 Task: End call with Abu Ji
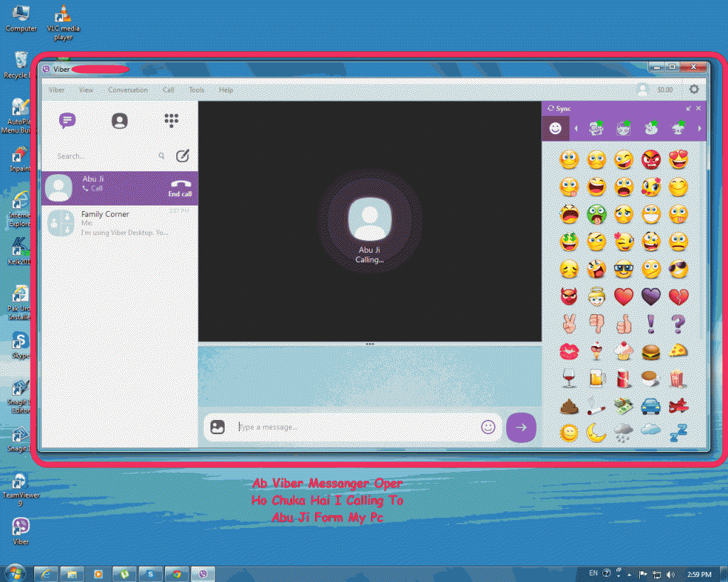click(180, 188)
